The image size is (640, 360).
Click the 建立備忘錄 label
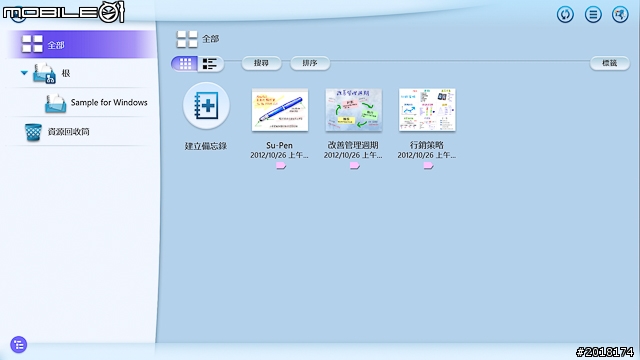pyautogui.click(x=206, y=146)
